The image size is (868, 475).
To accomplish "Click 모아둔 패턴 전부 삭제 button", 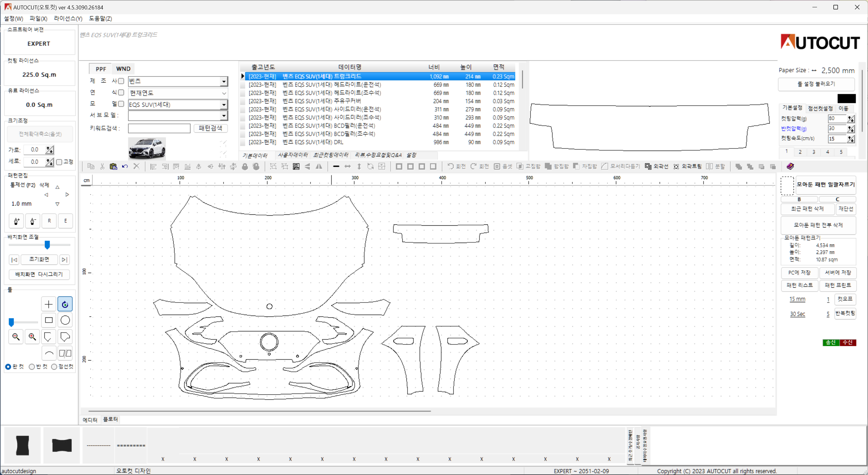I will point(818,225).
